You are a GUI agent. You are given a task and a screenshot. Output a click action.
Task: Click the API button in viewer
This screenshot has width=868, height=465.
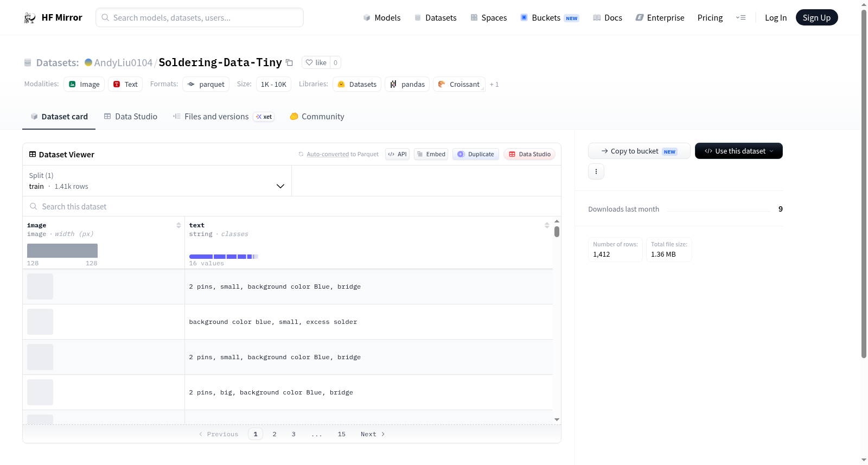tap(397, 154)
